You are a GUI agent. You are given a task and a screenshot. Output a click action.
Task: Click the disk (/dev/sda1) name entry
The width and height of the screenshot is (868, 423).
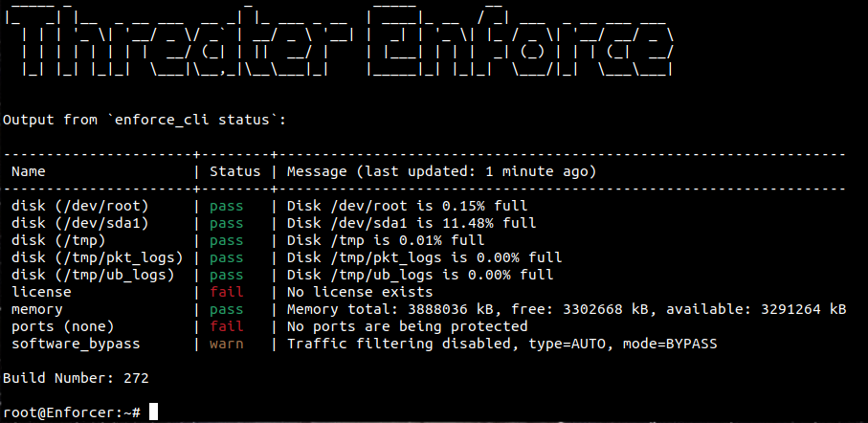(x=80, y=223)
